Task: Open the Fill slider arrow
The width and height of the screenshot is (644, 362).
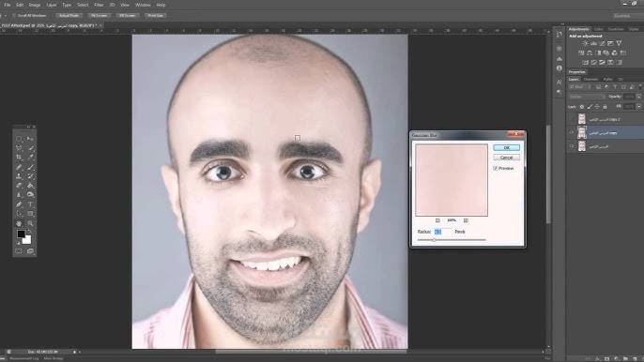Action: 638,107
